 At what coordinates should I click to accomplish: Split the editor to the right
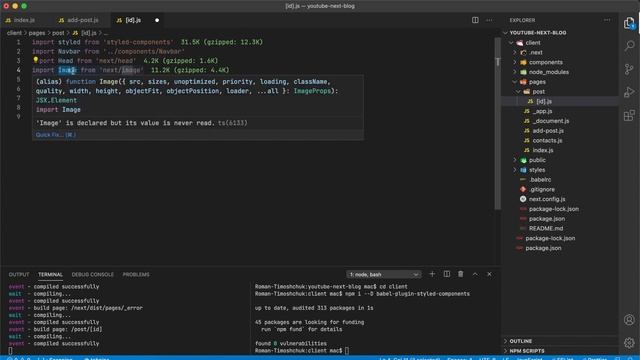tap(475, 20)
